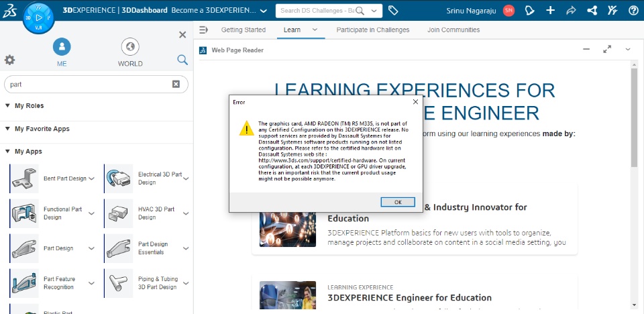Screen dimensions: 644x314
Task: Click OK in the Error dialog
Action: (x=398, y=202)
